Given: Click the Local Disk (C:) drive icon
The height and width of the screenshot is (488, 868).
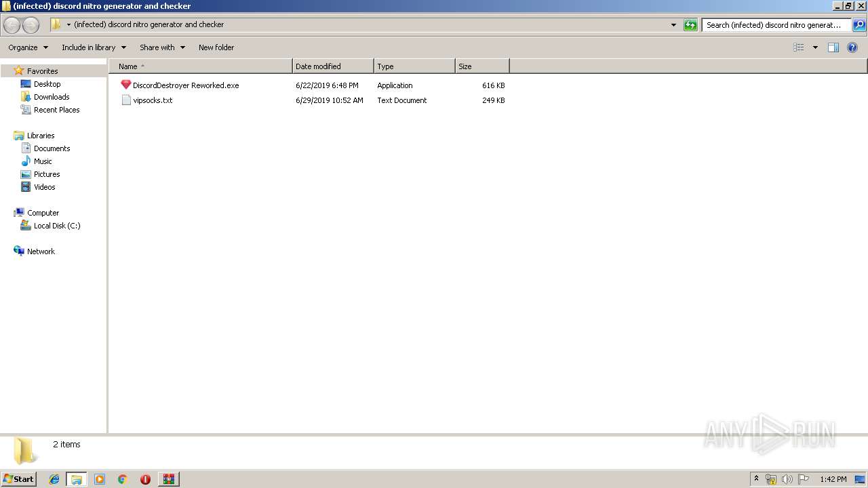Looking at the screenshot, I should [26, 226].
